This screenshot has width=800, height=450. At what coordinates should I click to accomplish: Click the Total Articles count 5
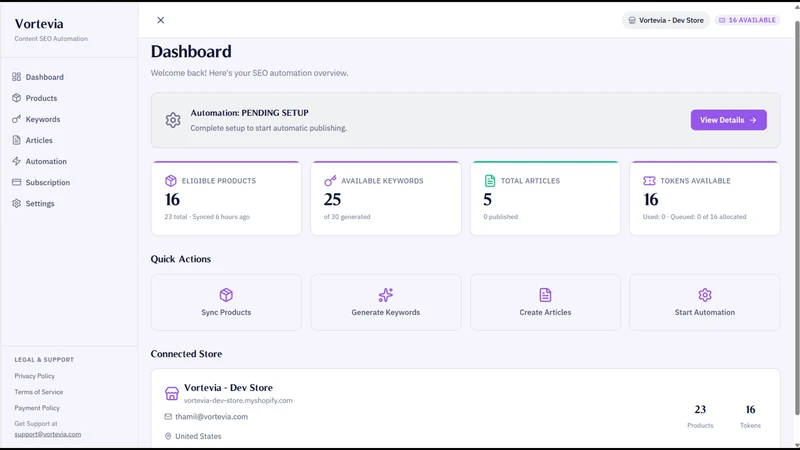tap(488, 199)
